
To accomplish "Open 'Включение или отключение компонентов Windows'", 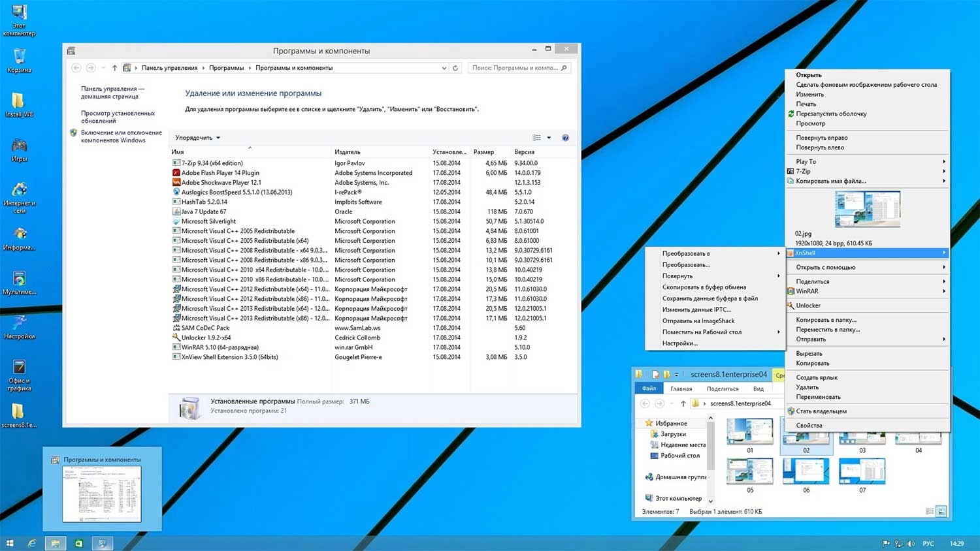I will (x=121, y=136).
